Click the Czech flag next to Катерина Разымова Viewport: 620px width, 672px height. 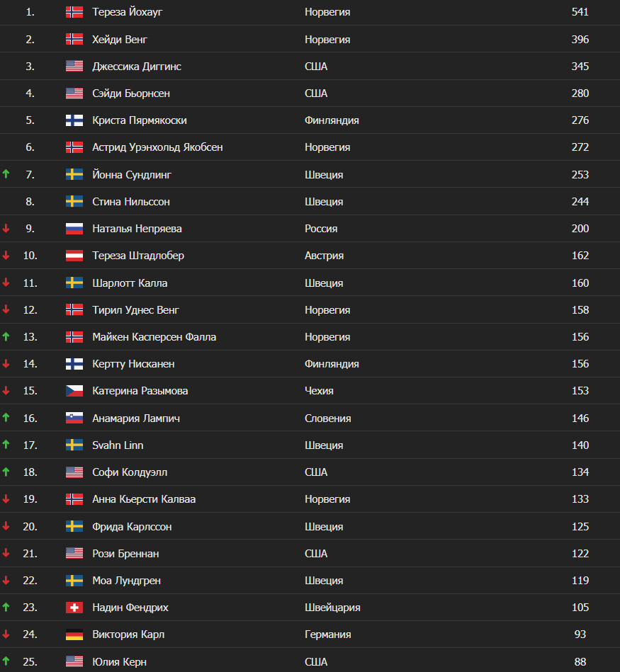click(x=74, y=391)
